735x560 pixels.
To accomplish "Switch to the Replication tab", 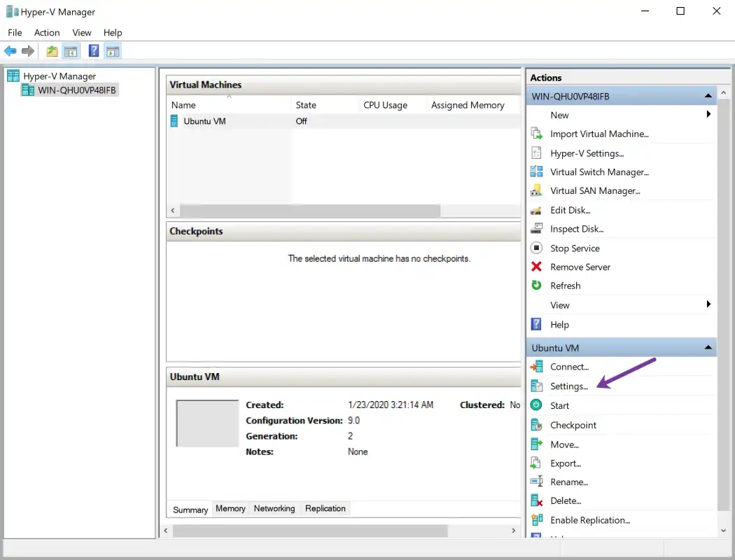I will click(325, 508).
